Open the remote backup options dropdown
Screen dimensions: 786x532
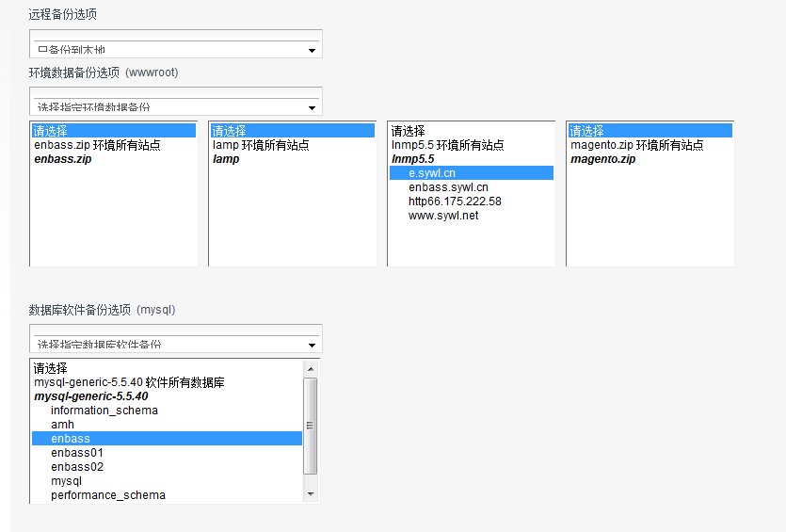click(175, 50)
